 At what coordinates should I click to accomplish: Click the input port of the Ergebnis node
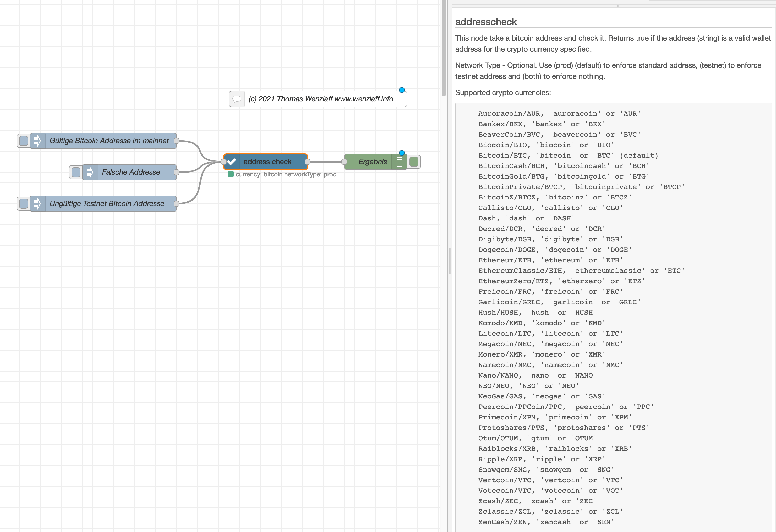[344, 162]
